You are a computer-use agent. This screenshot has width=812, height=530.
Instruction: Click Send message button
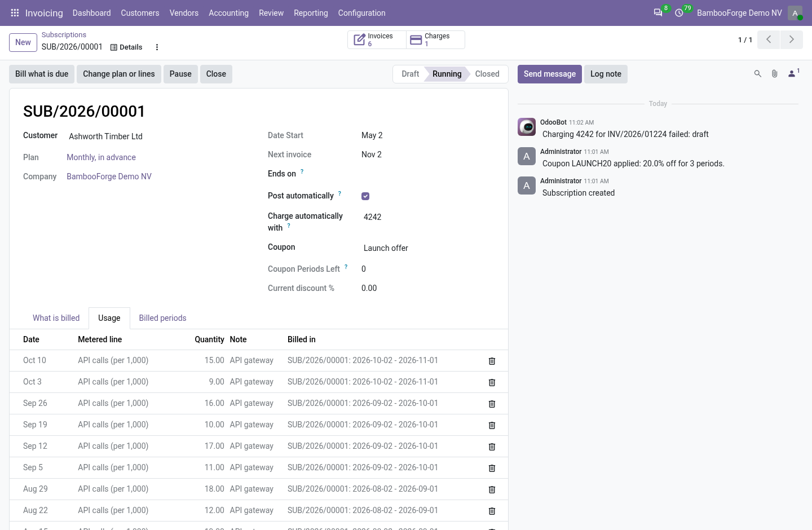550,74
